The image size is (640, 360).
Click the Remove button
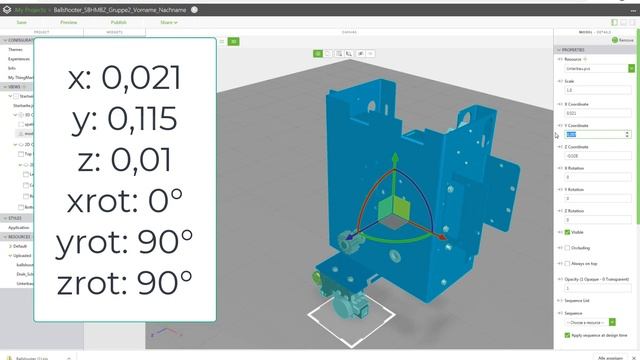coord(622,40)
